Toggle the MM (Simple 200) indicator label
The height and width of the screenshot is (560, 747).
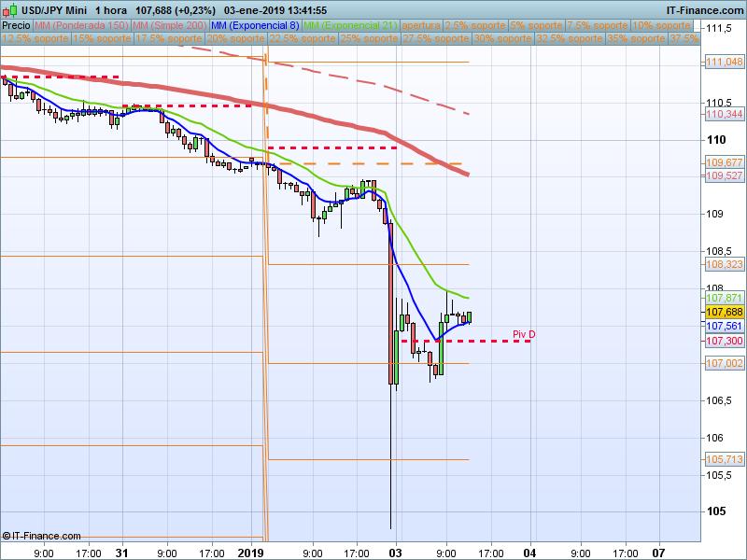(x=170, y=26)
